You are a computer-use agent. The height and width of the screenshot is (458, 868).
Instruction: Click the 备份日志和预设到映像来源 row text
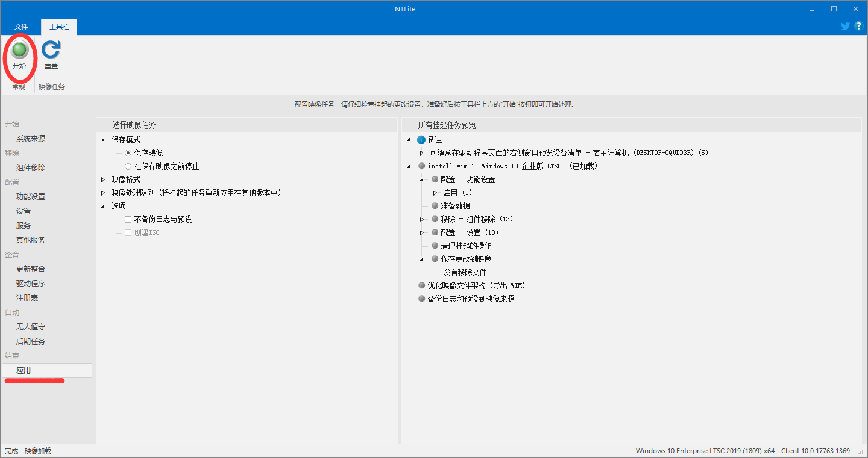(471, 299)
